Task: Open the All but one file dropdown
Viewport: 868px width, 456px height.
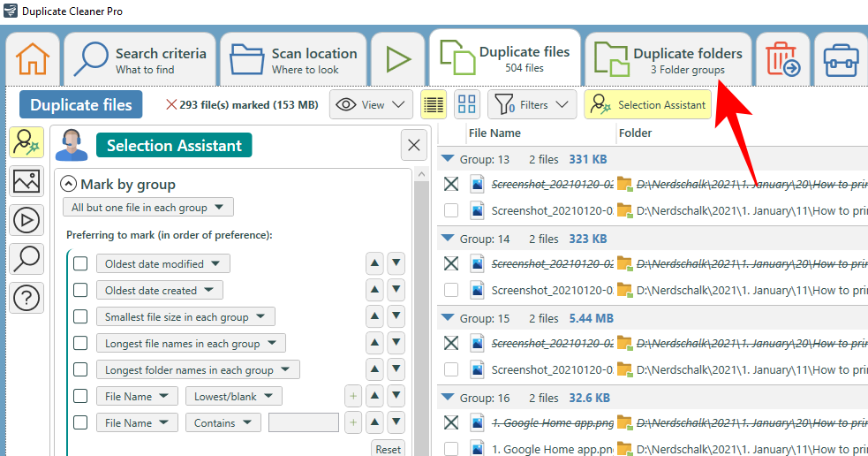Action: [148, 208]
